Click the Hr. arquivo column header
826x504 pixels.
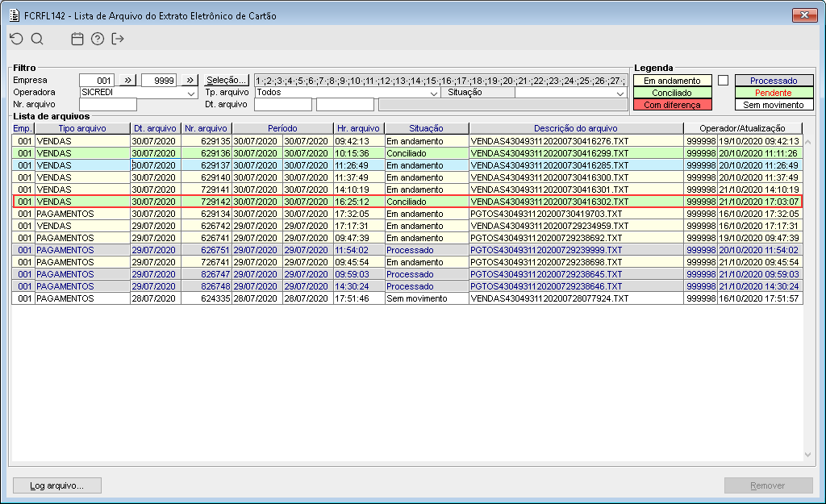pyautogui.click(x=359, y=128)
